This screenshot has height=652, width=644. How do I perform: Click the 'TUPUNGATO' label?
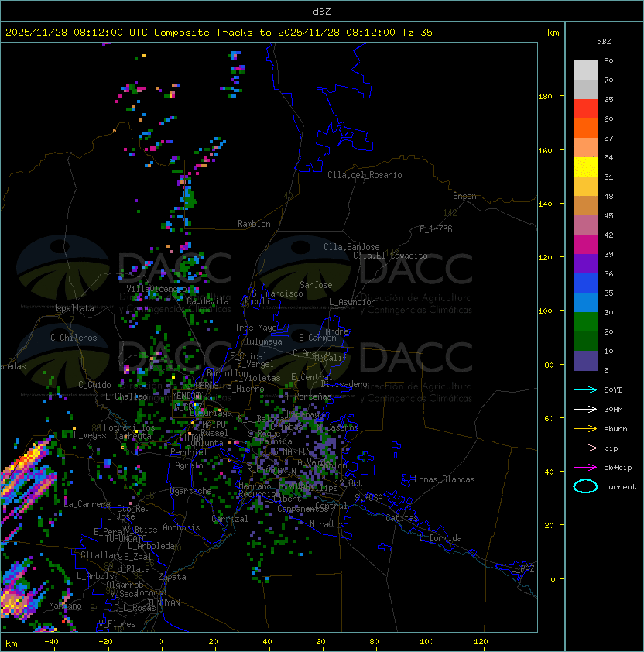coord(125,538)
